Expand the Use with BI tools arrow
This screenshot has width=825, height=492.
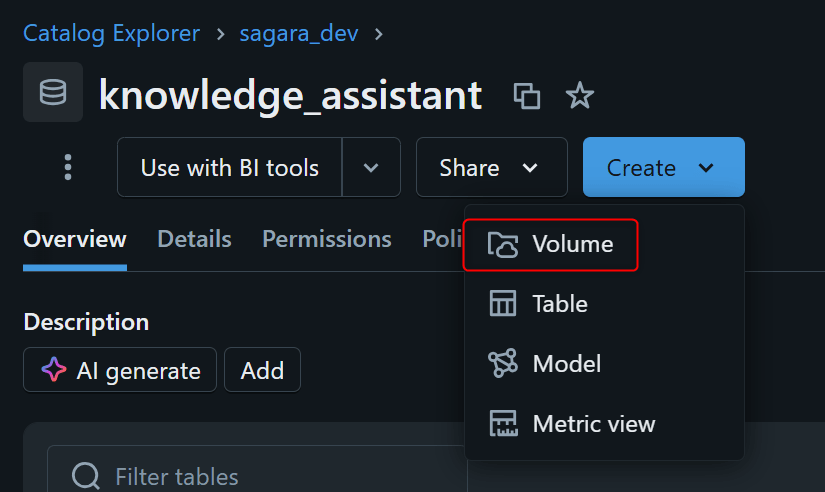point(371,167)
